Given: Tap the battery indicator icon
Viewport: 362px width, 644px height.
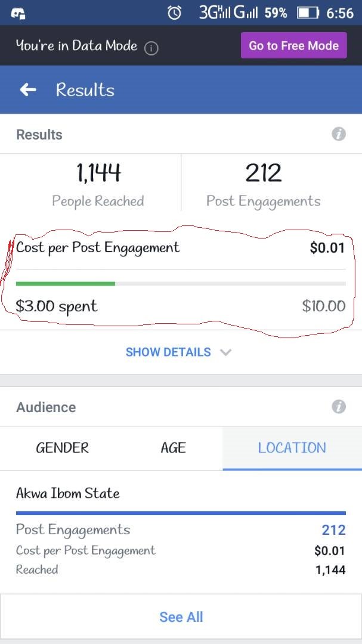Looking at the screenshot, I should coord(308,13).
